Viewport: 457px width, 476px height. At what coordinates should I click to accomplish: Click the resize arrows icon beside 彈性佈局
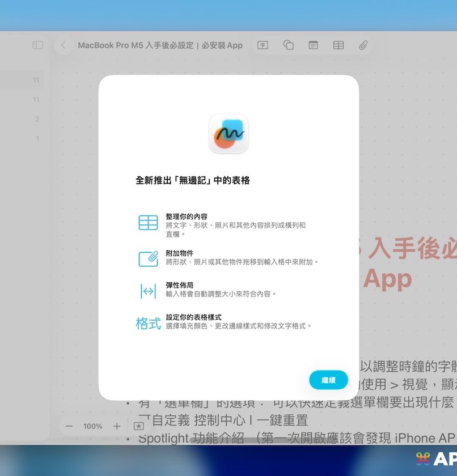click(x=148, y=291)
